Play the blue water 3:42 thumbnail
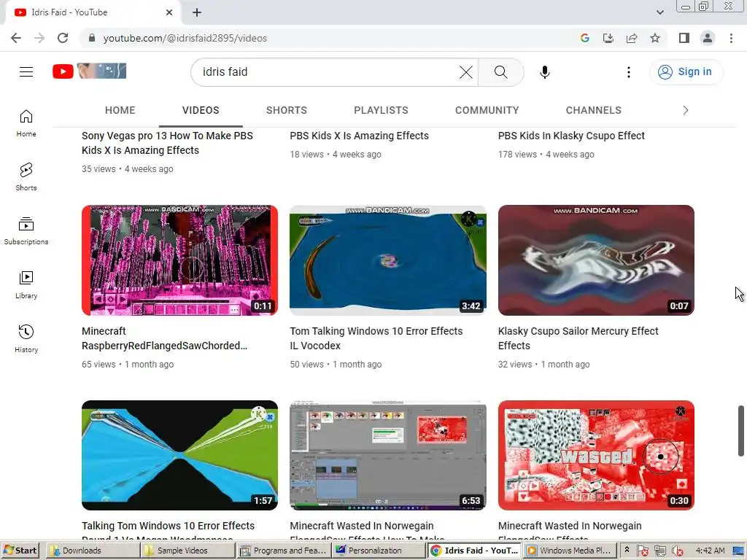Viewport: 747px width, 560px height. (388, 260)
